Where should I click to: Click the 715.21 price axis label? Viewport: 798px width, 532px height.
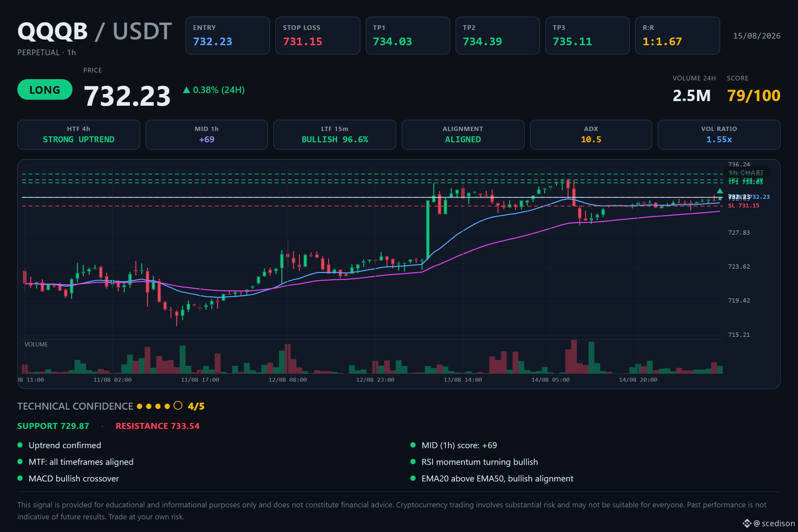click(x=739, y=335)
